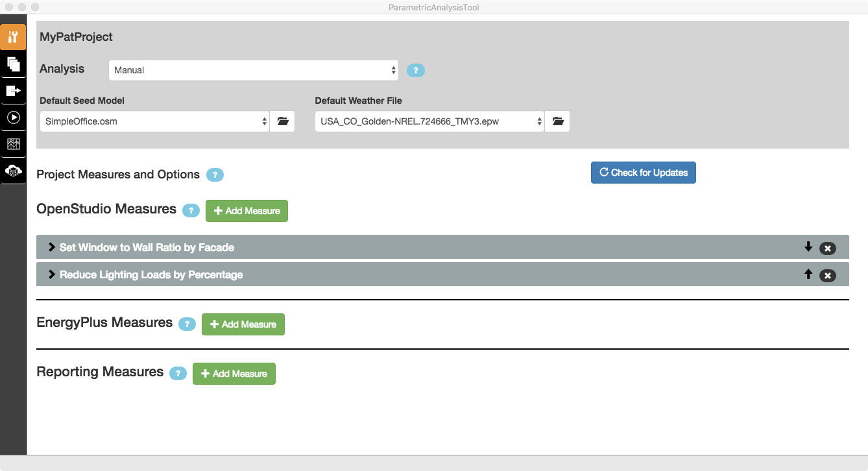Open the Design Alternatives page from the sidebar
The height and width of the screenshot is (471, 868).
click(x=13, y=64)
